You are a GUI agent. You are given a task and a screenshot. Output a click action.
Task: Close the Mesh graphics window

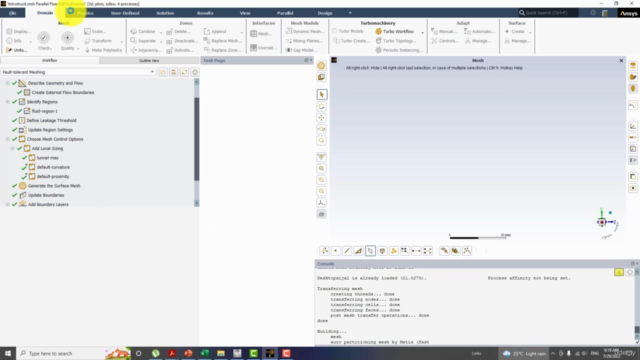point(621,60)
